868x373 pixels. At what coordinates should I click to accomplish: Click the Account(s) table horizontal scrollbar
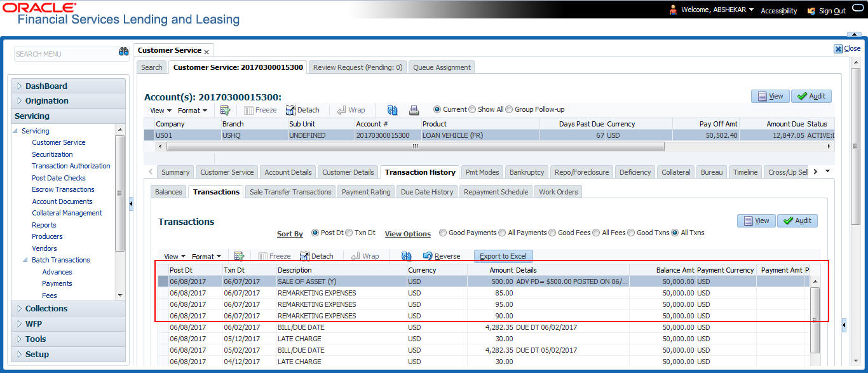point(416,146)
